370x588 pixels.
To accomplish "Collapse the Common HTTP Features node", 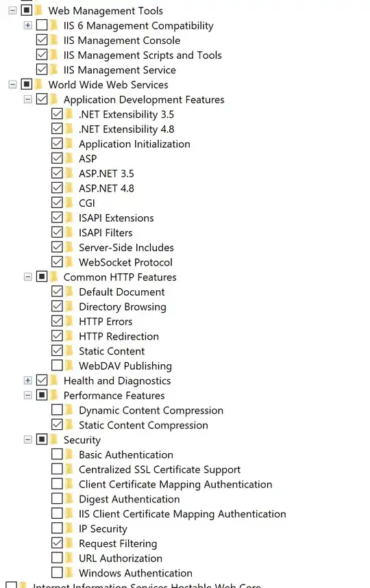I will click(x=28, y=277).
